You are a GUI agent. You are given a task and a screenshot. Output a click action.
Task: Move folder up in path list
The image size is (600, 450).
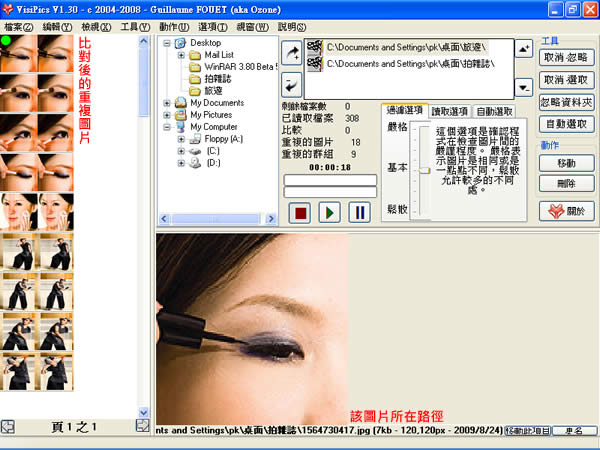click(524, 49)
